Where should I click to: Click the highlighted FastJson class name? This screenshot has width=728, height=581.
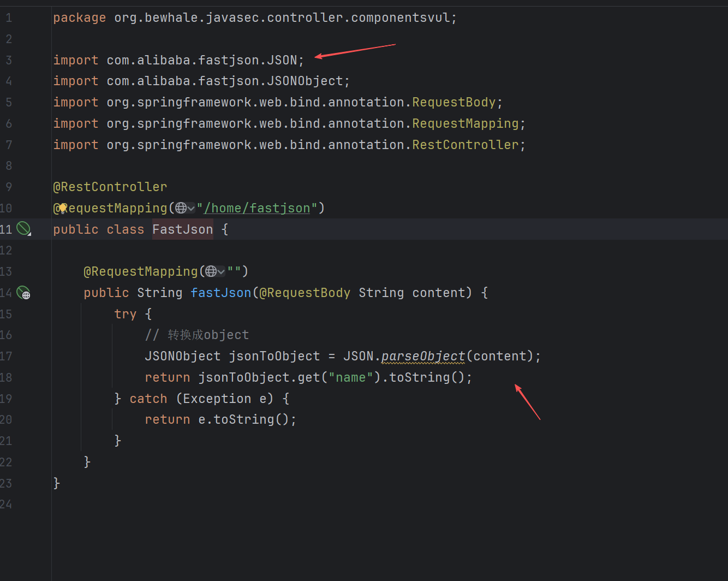point(182,229)
